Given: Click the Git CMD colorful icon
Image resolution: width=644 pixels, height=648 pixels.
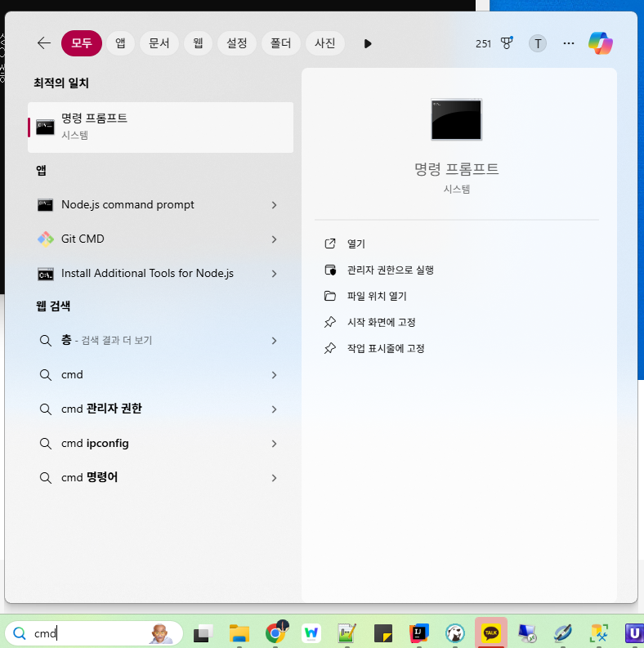Looking at the screenshot, I should [x=46, y=239].
